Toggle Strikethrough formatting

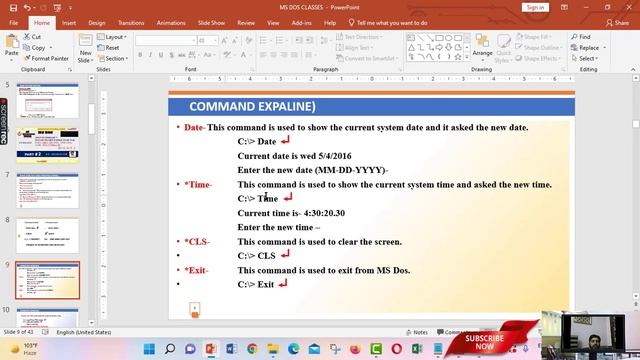[182, 55]
